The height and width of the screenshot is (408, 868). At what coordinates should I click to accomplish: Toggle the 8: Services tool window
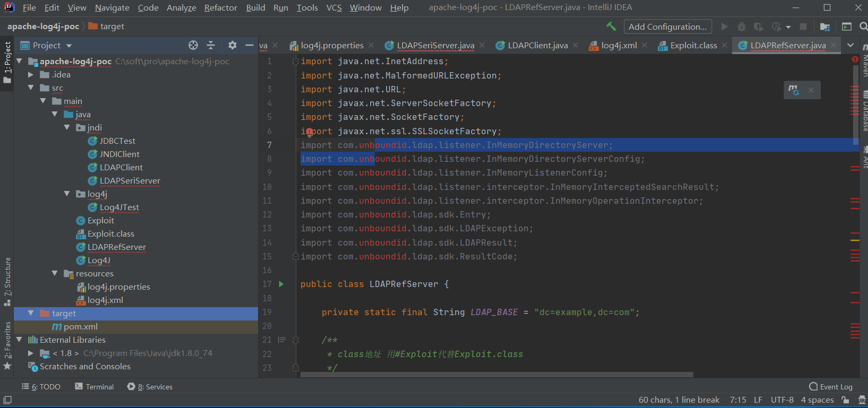click(x=150, y=387)
